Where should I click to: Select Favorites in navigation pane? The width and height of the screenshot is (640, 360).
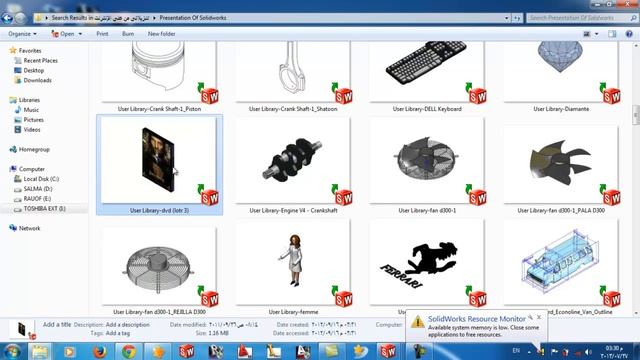point(30,51)
